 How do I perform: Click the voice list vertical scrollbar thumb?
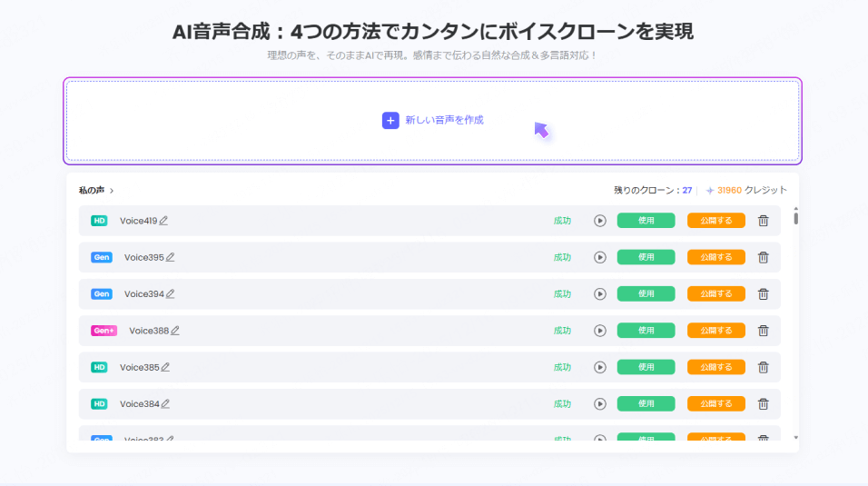pos(796,217)
